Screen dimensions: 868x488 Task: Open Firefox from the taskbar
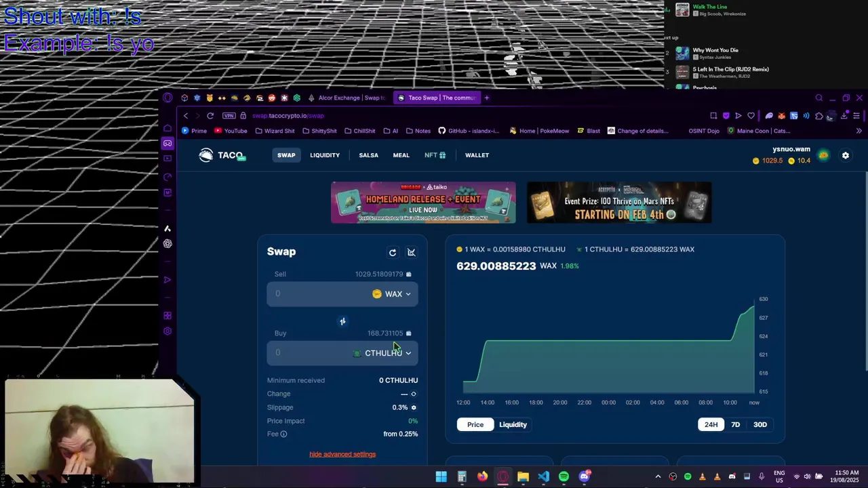click(x=482, y=476)
